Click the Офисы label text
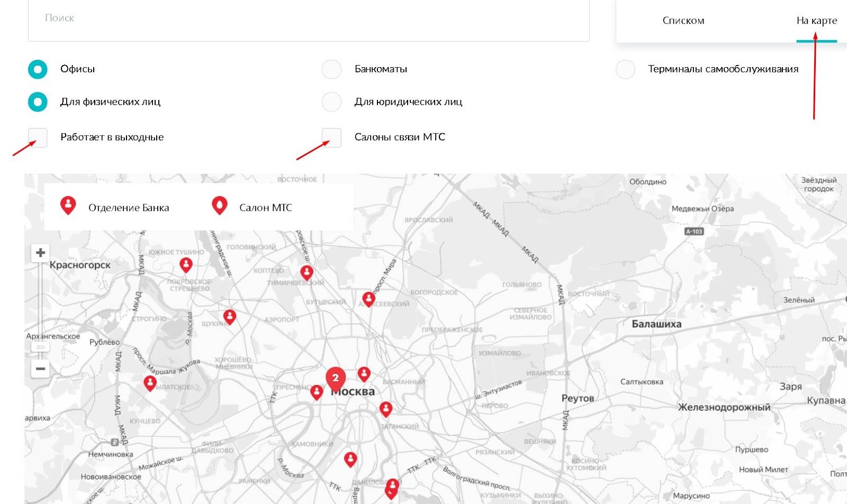 point(77,69)
